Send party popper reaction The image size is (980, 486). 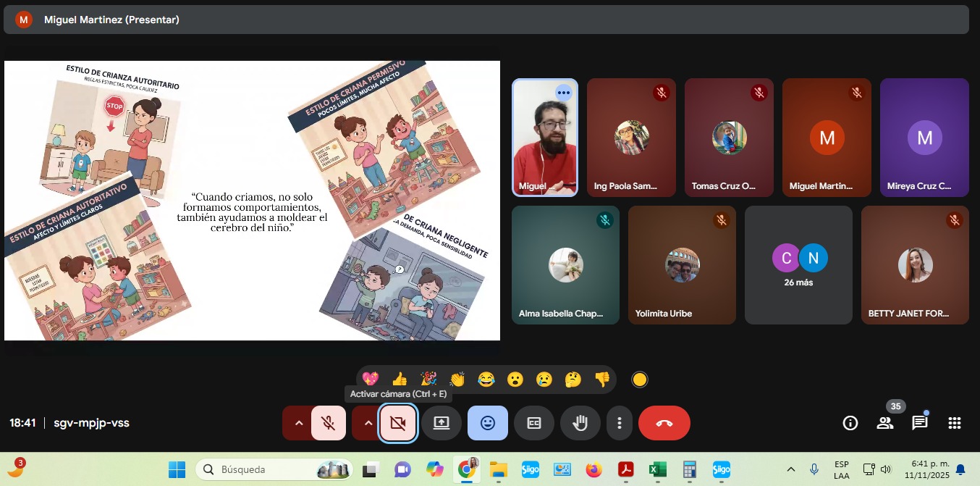[428, 379]
